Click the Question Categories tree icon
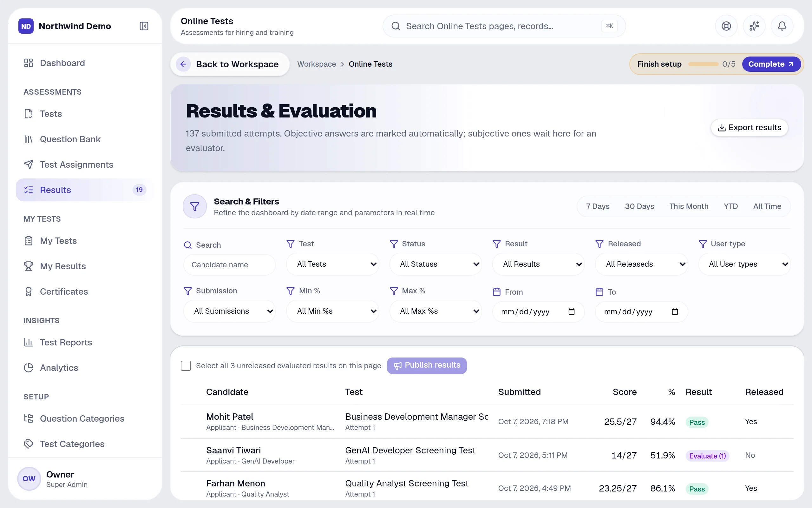Screen dimensions: 812x508 click(x=29, y=419)
